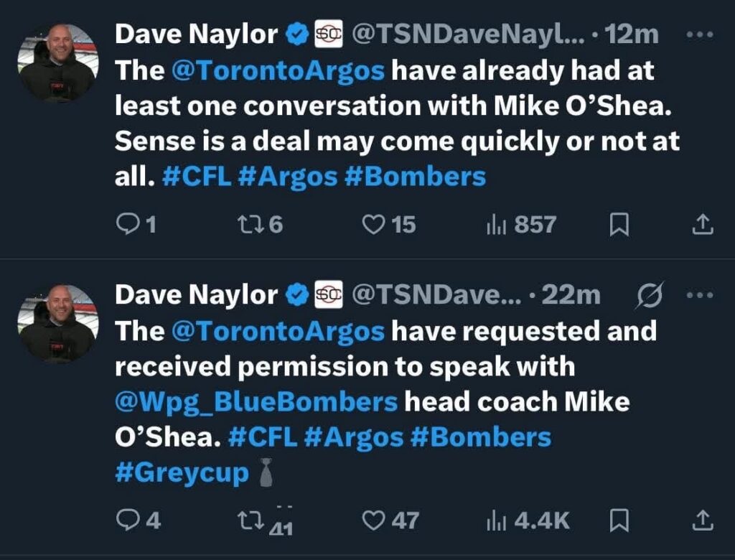
Task: Bookmark the 22m permission tweet
Action: tap(619, 520)
